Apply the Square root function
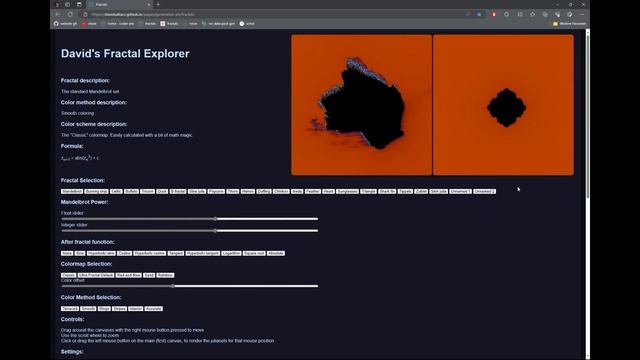640x360 pixels. click(x=254, y=253)
